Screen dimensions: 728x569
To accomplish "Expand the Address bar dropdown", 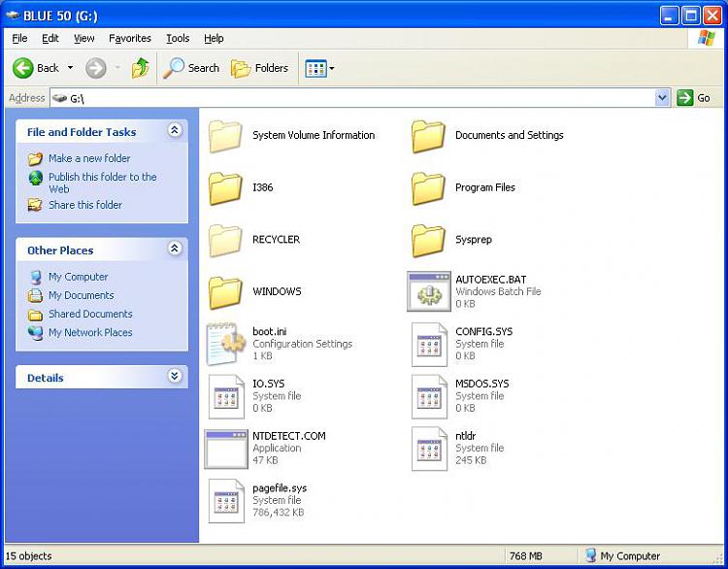I will click(x=662, y=98).
